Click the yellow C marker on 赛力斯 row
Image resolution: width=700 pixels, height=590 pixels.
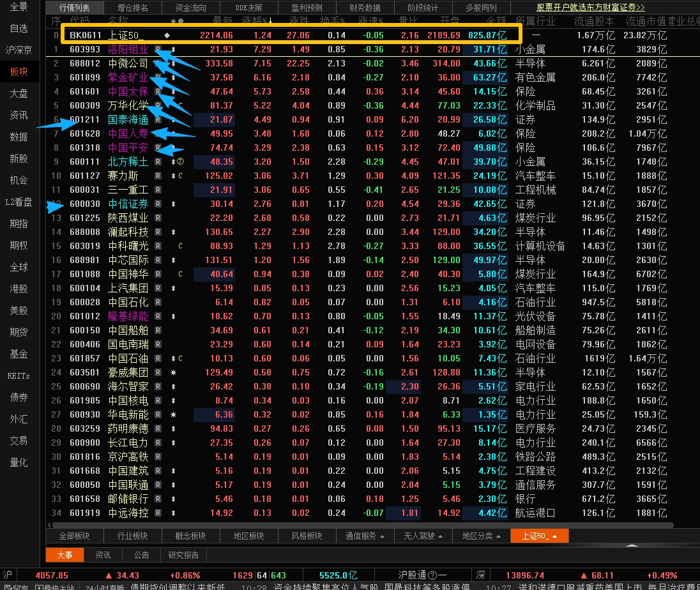point(180,176)
